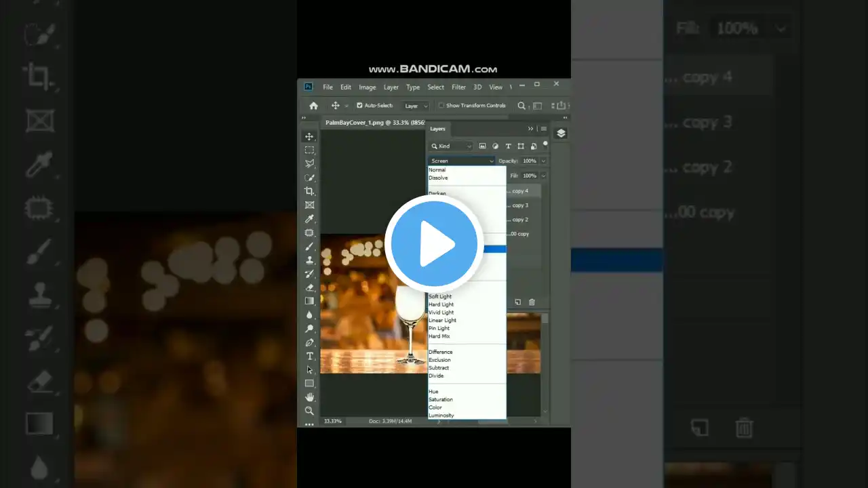Click the create new layer icon

518,302
